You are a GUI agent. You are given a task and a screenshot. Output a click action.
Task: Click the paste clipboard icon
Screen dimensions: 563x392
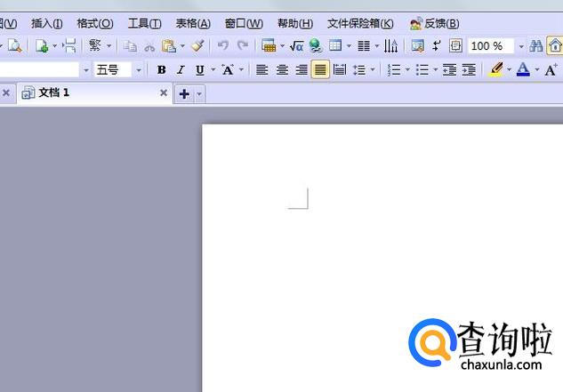coord(168,46)
